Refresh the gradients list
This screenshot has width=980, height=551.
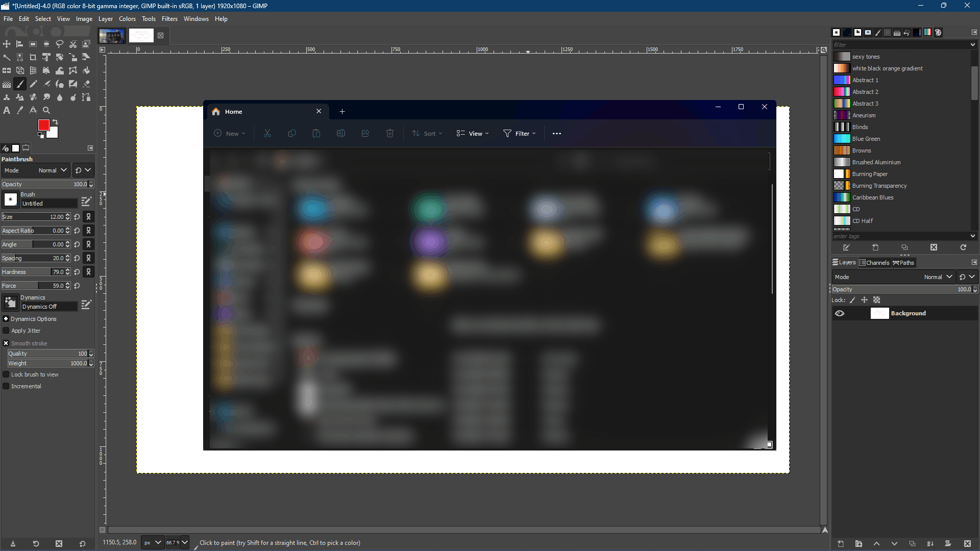[963, 247]
